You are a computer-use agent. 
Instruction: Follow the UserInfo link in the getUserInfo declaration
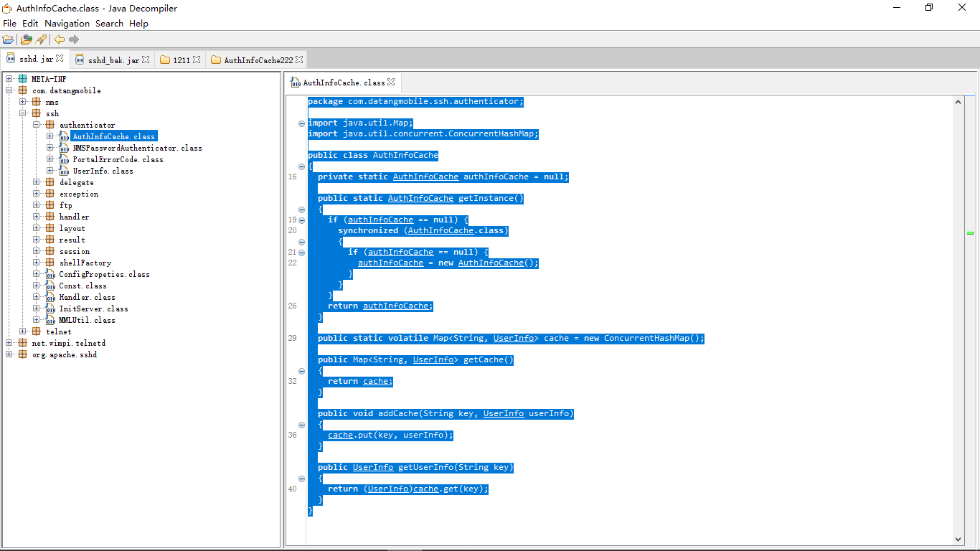pyautogui.click(x=373, y=467)
